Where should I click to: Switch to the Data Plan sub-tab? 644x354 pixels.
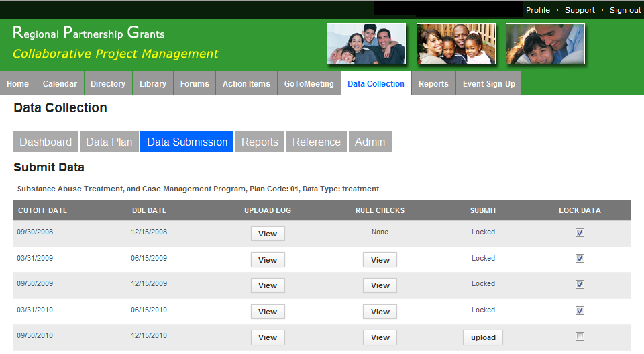pos(109,142)
